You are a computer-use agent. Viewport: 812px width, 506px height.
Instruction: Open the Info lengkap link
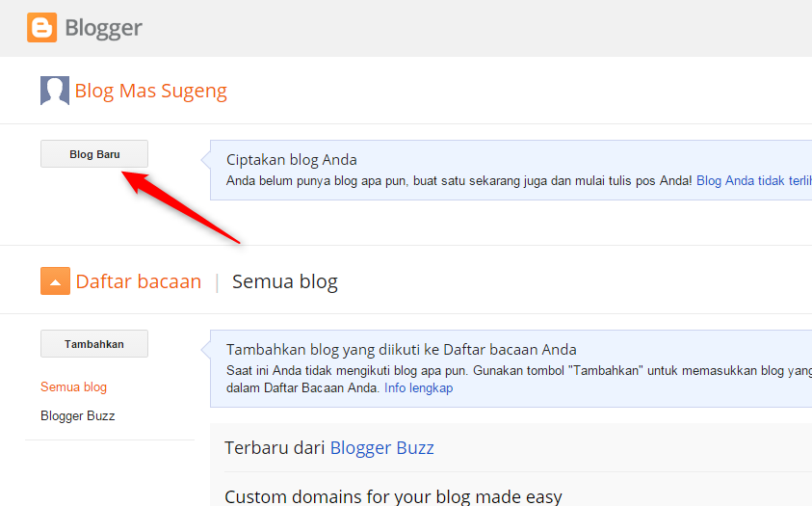[418, 387]
